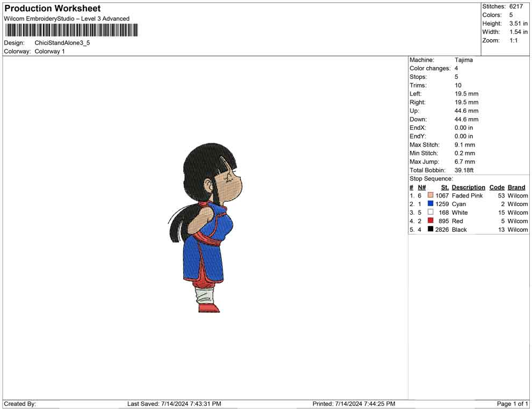
Task: Click the 'Created By:' footer label
Action: [x=20, y=404]
